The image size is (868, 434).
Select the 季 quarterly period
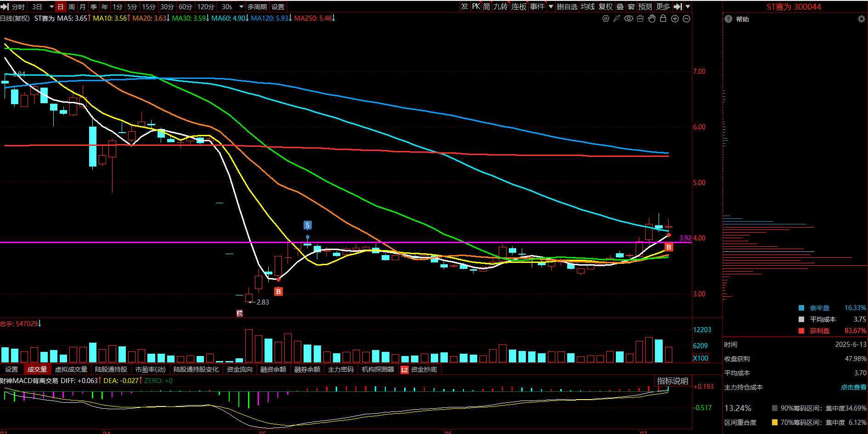(94, 6)
